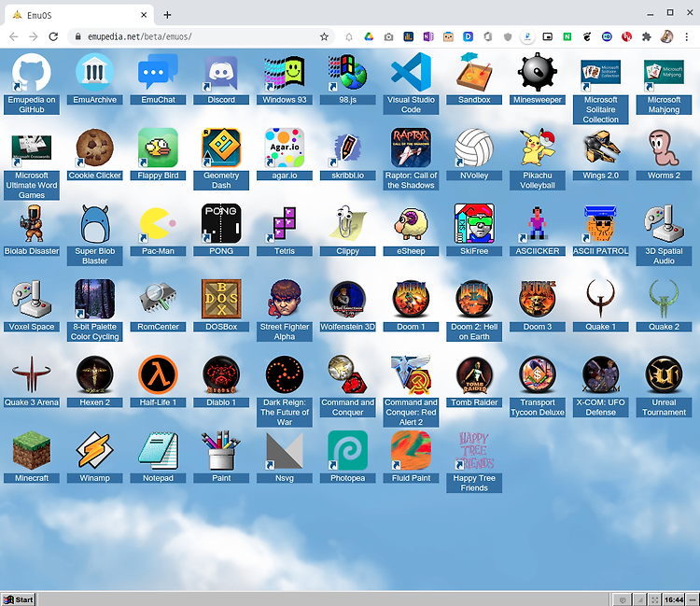
Task: Open 8-bit Palette Color Cycling icon
Action: click(94, 299)
